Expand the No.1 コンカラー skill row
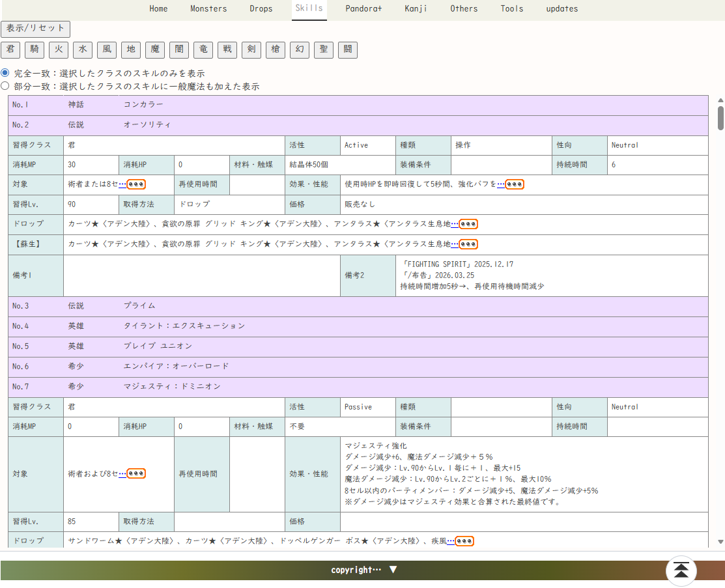The width and height of the screenshot is (725, 588). [358, 105]
